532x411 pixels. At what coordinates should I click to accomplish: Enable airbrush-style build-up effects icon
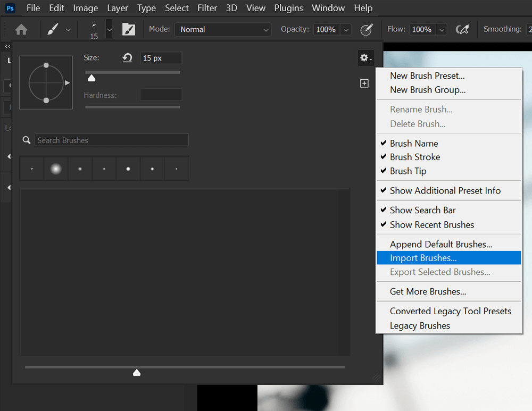[x=462, y=29]
